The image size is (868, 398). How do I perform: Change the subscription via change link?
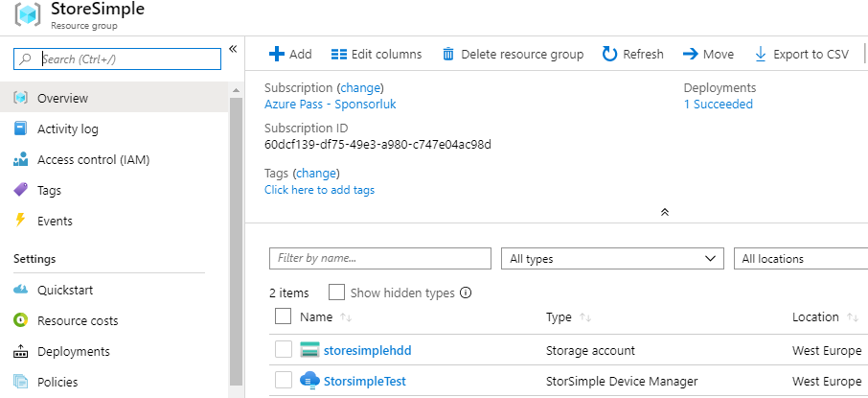(x=360, y=87)
